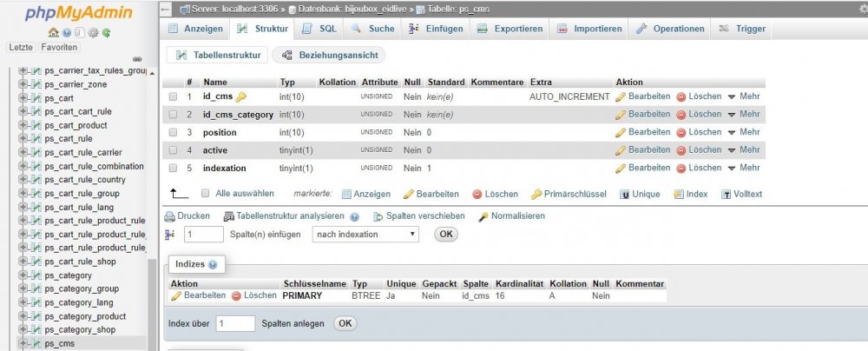Open Letzte tables list
This screenshot has height=351, width=868.
[21, 47]
